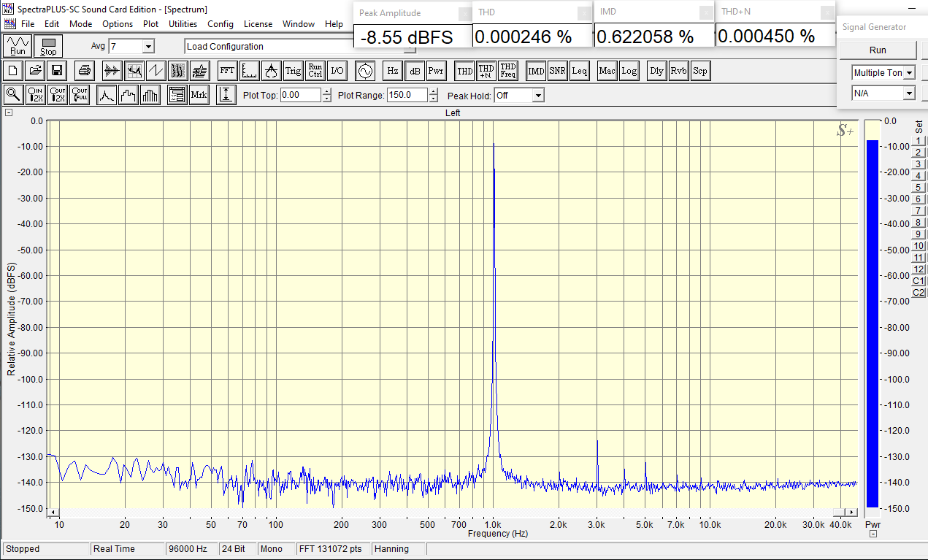Screen dimensions: 928x560
Task: Click the vertical autoscale arrows icon
Action: coord(226,95)
